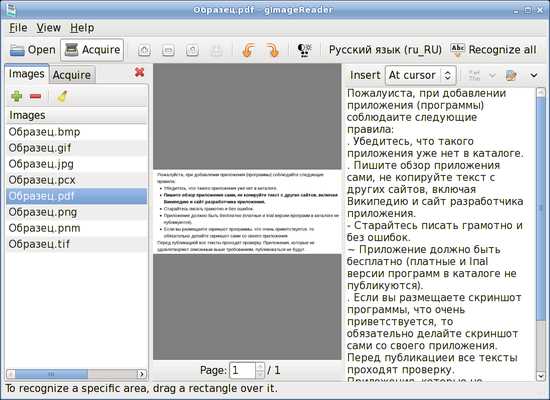Click the Recognize all button
Viewport: 550px width, 400px height.
click(494, 50)
